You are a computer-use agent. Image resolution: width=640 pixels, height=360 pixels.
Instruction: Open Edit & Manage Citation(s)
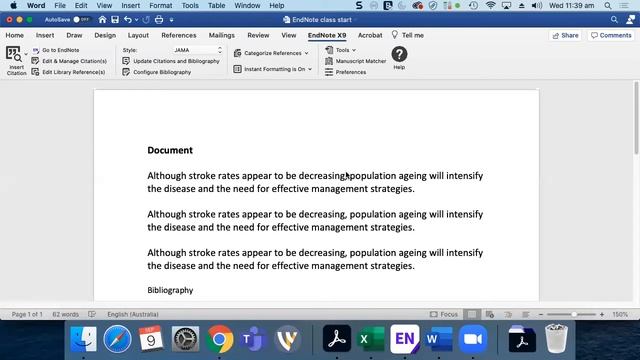click(x=69, y=61)
